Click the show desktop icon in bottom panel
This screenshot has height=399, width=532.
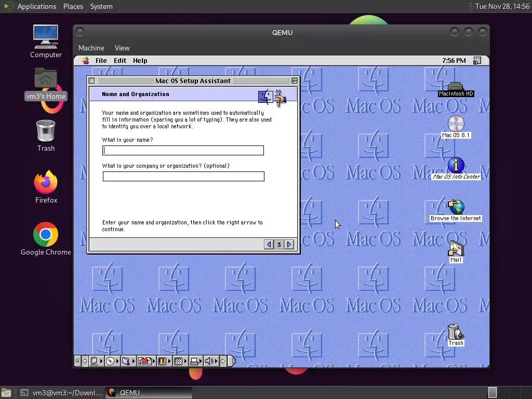pos(6,393)
